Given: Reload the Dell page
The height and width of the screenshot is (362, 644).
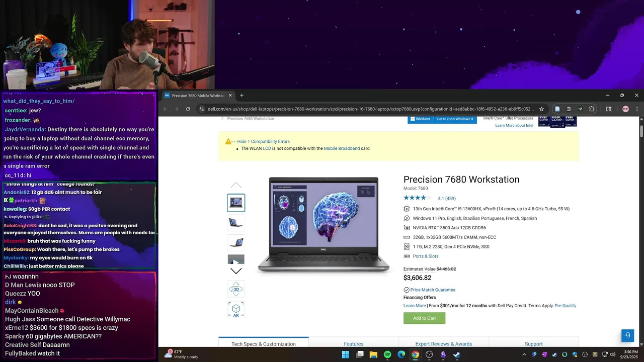Looking at the screenshot, I should point(188,109).
